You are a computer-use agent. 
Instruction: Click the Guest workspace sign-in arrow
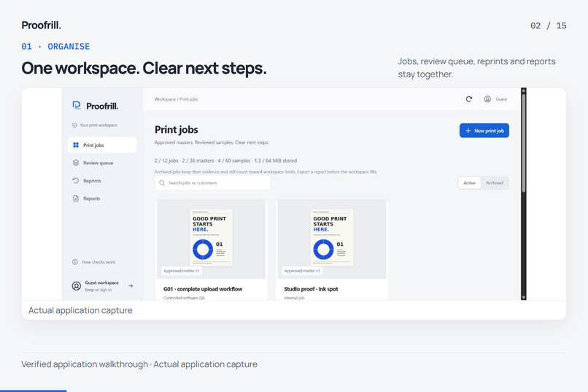131,286
